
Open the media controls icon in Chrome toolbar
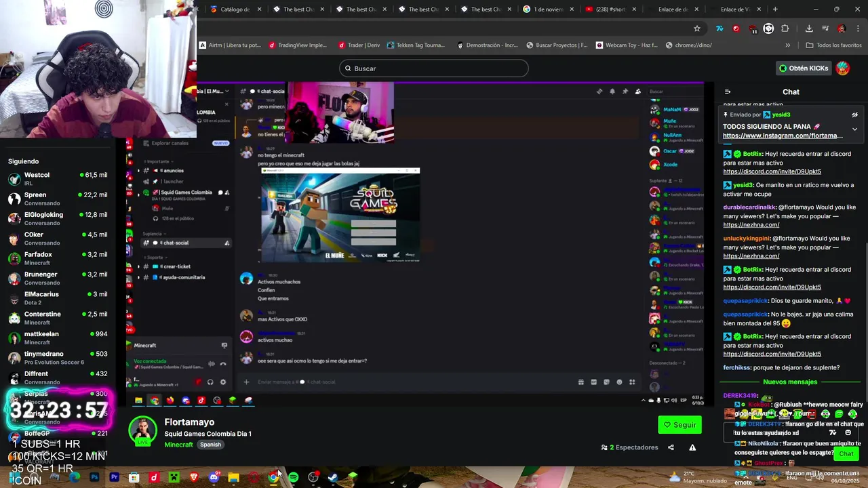pos(825,28)
